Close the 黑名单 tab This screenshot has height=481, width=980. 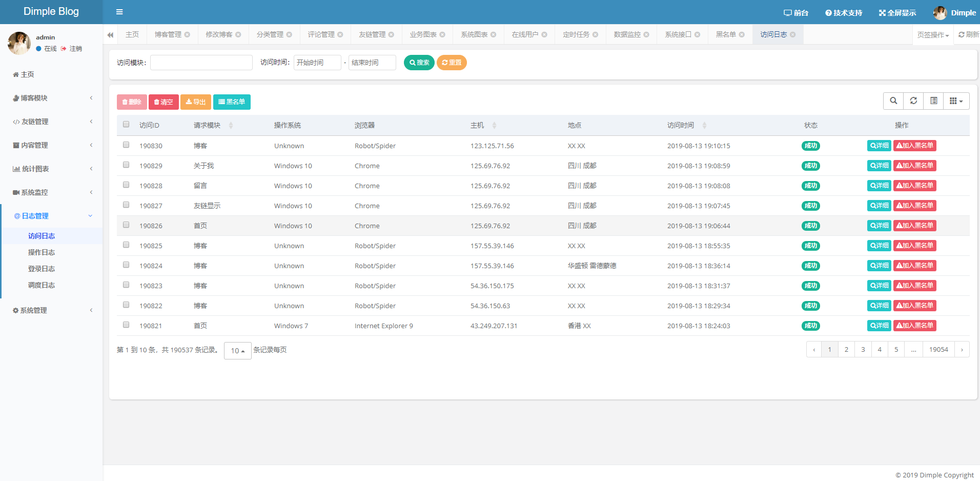742,34
